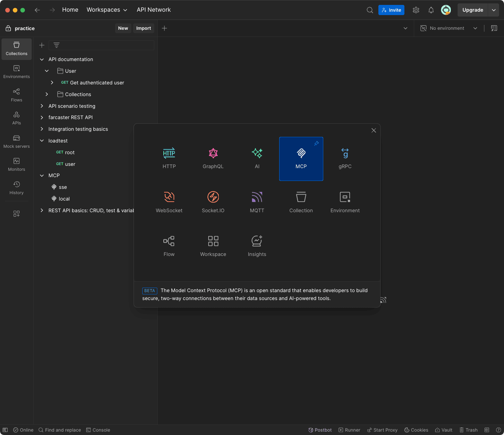Switch to Environments in sidebar
Screen dimensions: 504x435
[17, 72]
